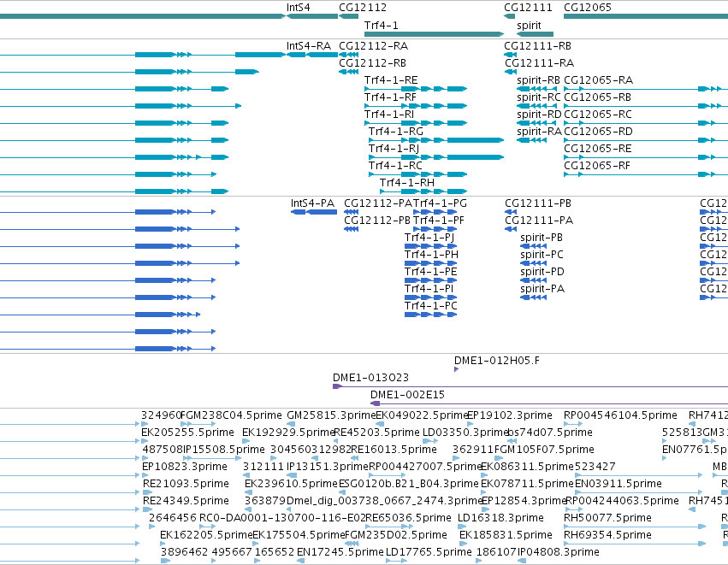This screenshot has height=565, width=728.
Task: Select the CG12065 gene label
Action: click(x=588, y=8)
